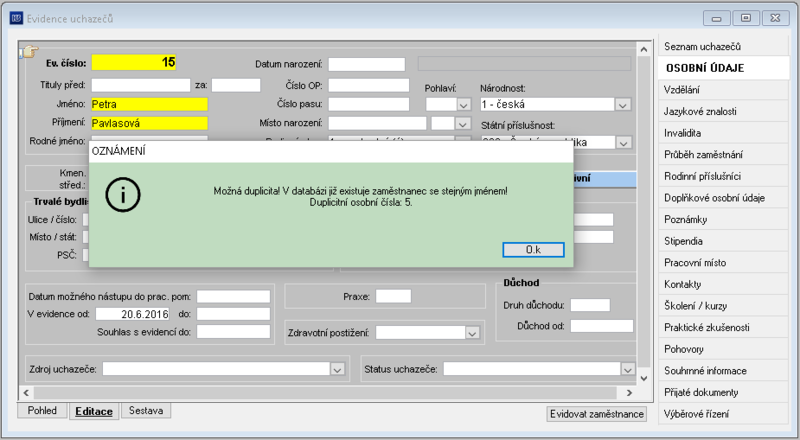Open Souhrnné informace section

(x=723, y=371)
